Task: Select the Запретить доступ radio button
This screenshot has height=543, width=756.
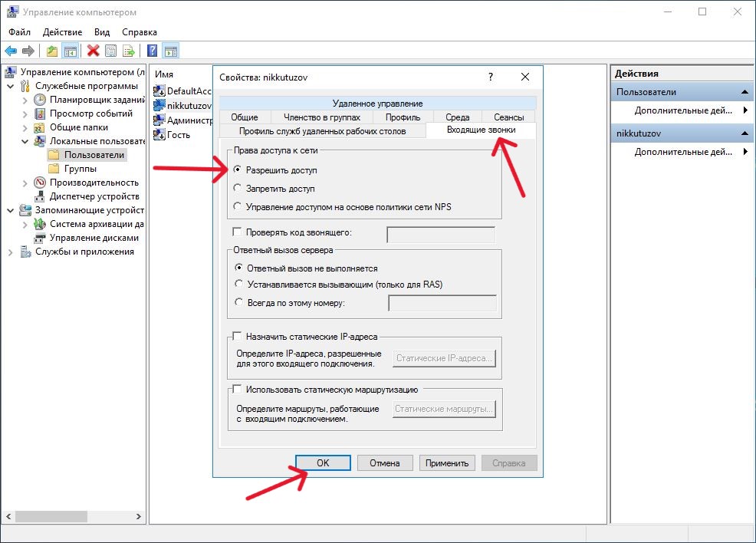Action: (238, 189)
